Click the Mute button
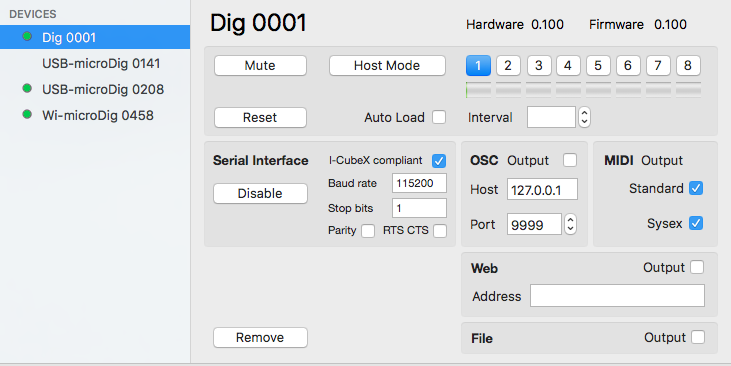Screen dimensions: 731x366 click(x=260, y=66)
